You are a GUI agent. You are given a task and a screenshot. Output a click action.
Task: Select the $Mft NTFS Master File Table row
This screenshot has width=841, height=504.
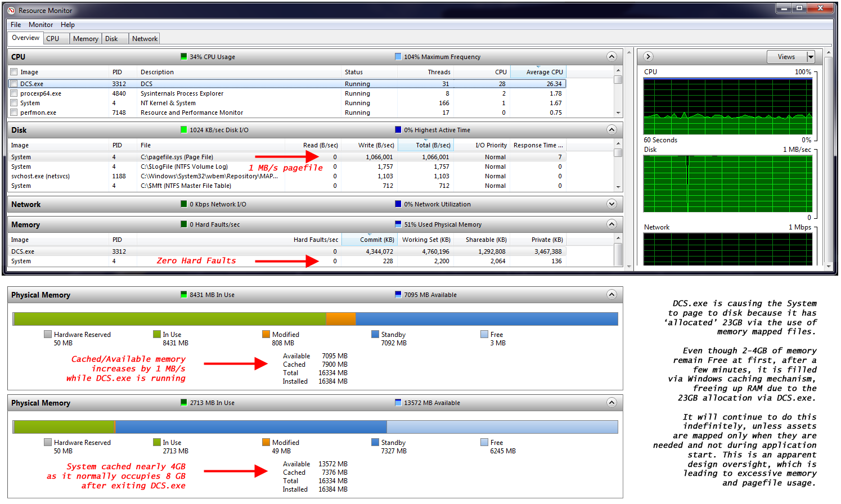pyautogui.click(x=287, y=186)
